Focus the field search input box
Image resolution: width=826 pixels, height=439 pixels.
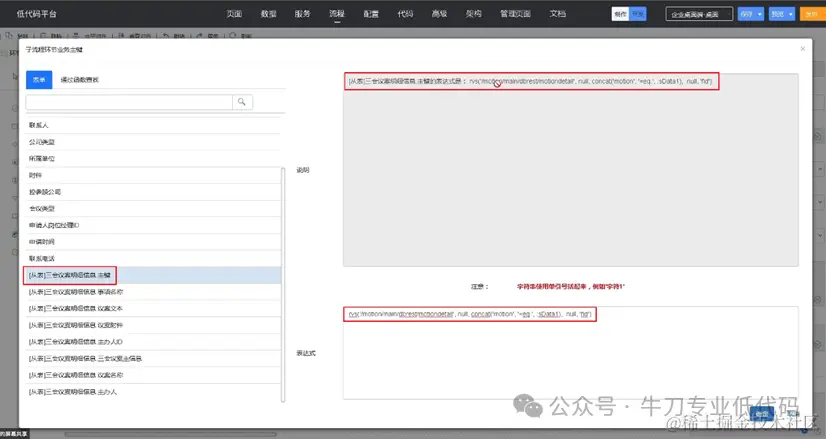(x=129, y=102)
